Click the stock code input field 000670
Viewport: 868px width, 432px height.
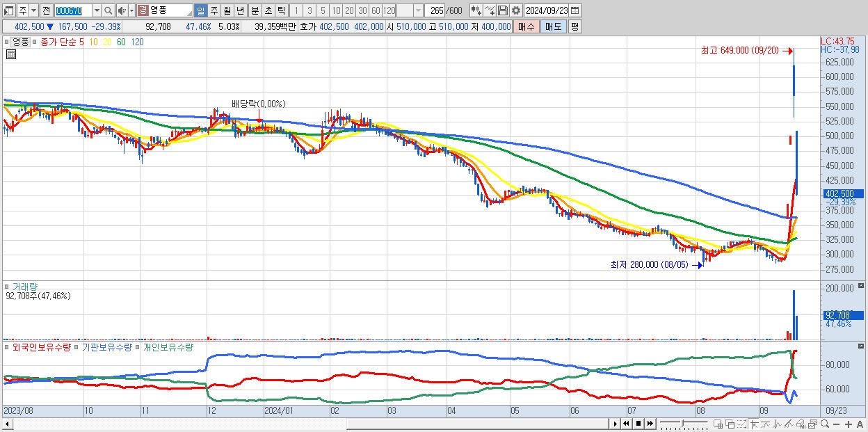[x=73, y=10]
